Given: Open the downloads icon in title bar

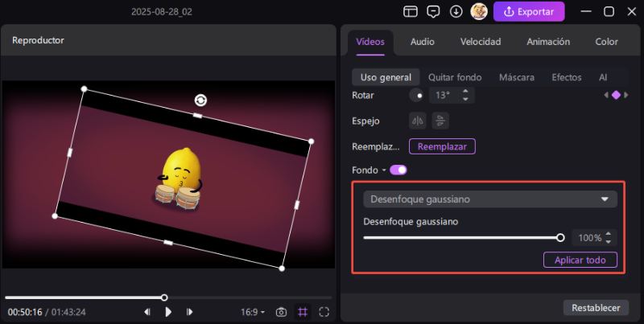Looking at the screenshot, I should (456, 12).
